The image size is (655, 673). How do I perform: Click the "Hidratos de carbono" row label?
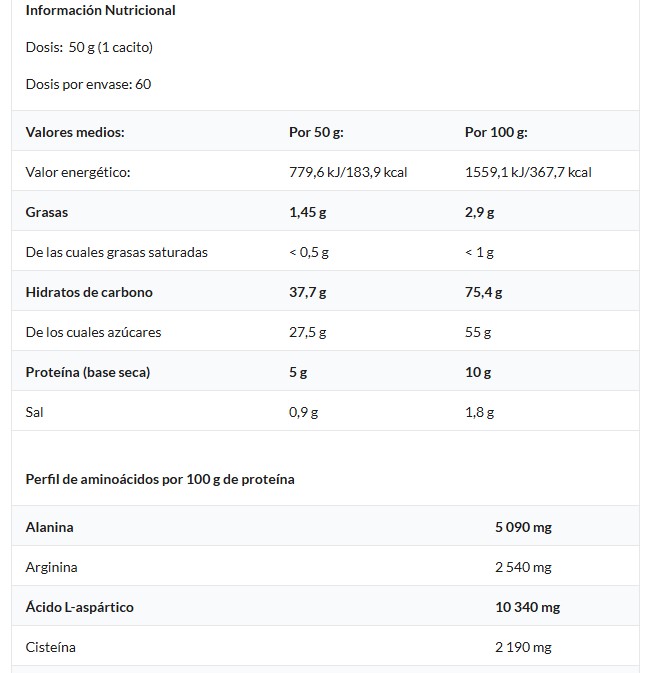(x=89, y=292)
